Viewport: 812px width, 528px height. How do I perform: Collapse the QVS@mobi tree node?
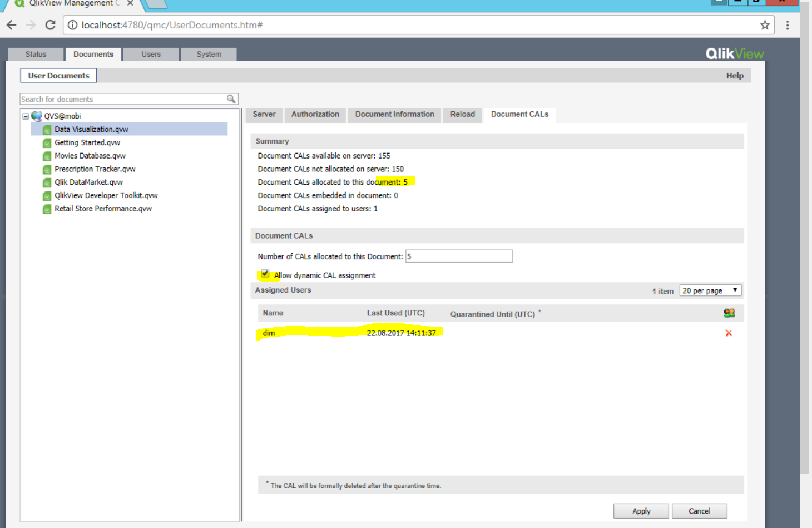(26, 116)
